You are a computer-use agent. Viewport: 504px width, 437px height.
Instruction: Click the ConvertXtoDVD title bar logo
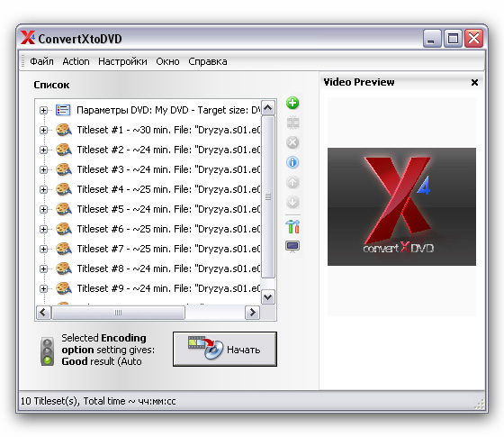point(28,38)
